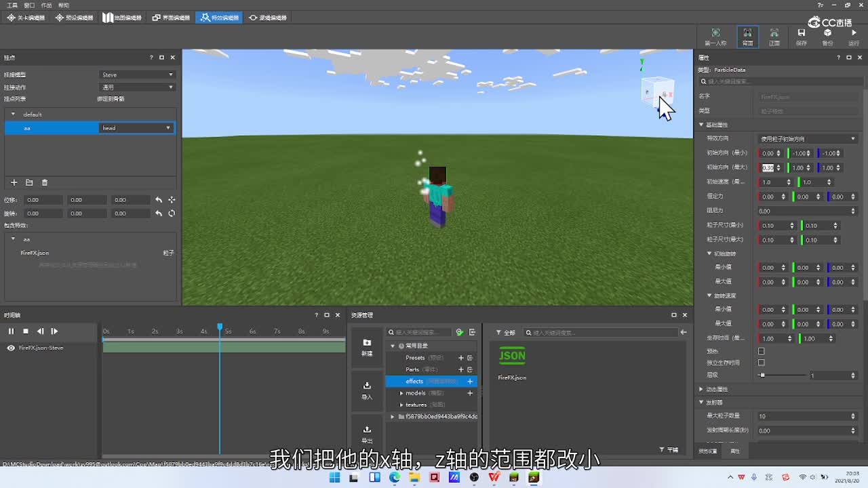Step forward one frame in timeline
The height and width of the screenshot is (488, 868).
tap(54, 331)
